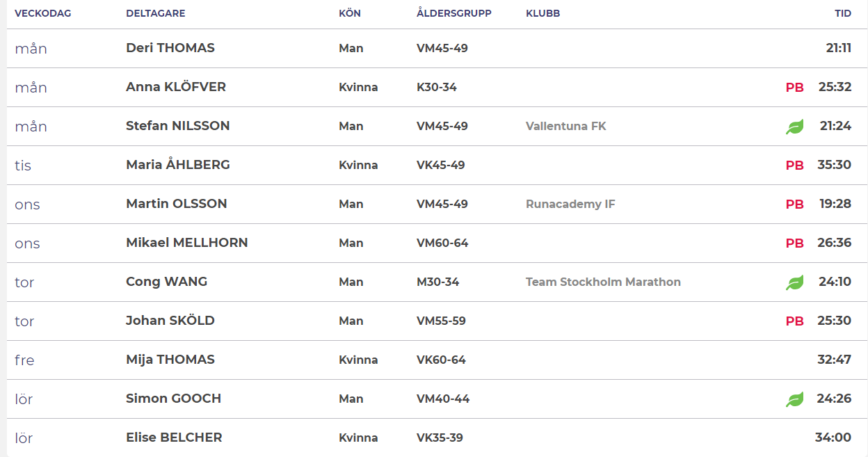Click the green leaf icon next to Cong Wang
The width and height of the screenshot is (868, 457).
click(x=795, y=282)
